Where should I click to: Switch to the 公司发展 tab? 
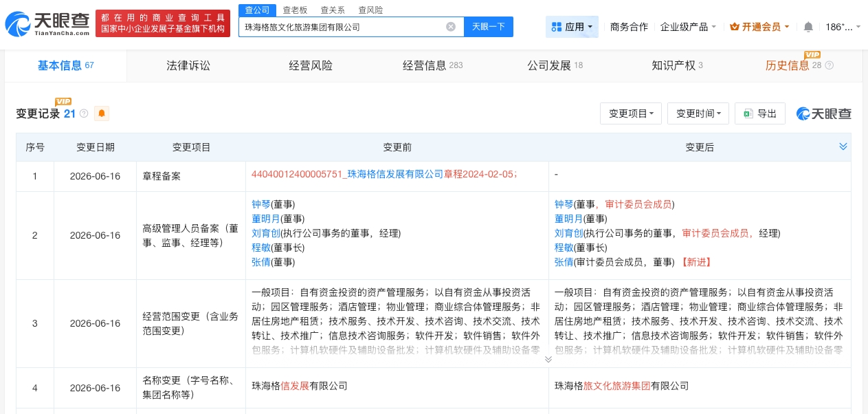(555, 65)
